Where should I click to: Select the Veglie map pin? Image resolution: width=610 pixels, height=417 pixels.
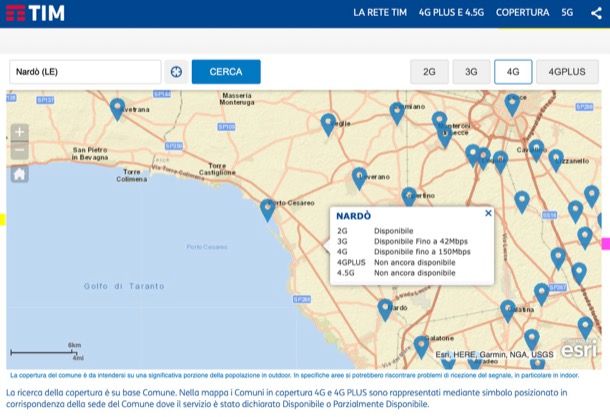pos(328,124)
